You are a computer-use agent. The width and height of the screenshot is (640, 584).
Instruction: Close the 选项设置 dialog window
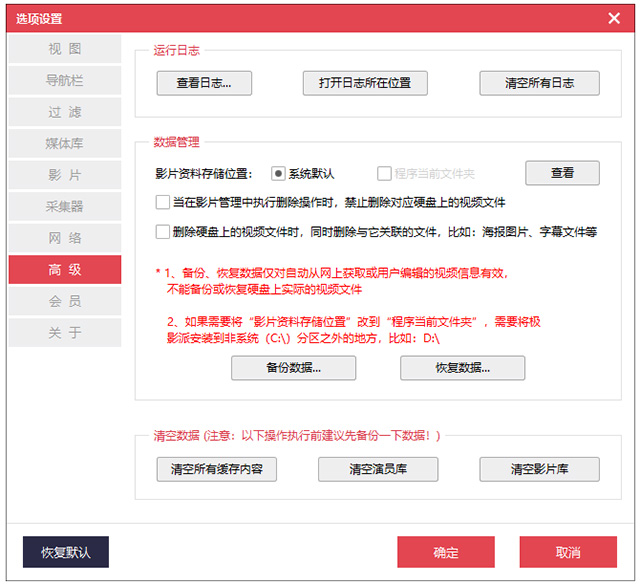coord(614,17)
